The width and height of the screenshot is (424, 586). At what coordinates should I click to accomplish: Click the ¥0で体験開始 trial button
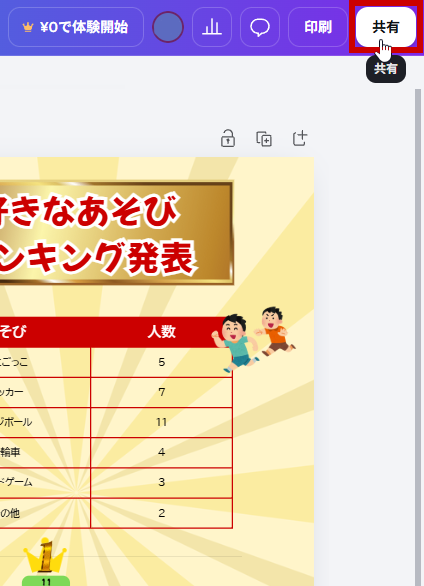[x=76, y=27]
